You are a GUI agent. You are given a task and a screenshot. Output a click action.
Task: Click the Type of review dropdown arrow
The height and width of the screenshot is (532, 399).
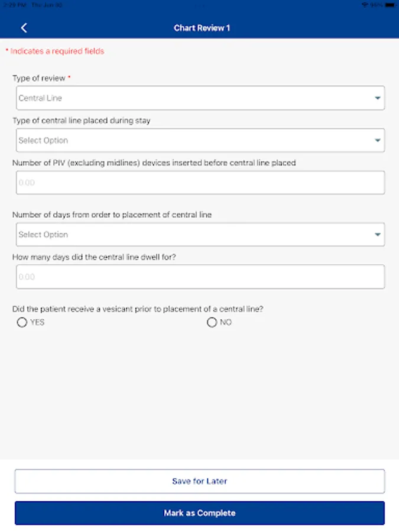[x=378, y=98]
